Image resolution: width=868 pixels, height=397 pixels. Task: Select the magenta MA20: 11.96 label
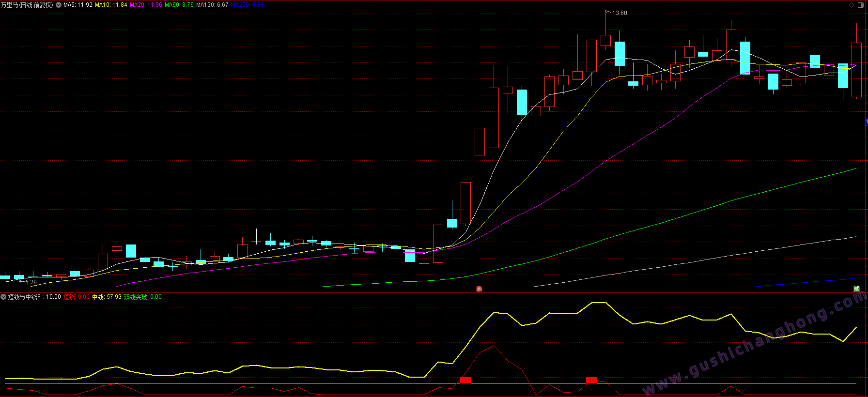pos(146,5)
